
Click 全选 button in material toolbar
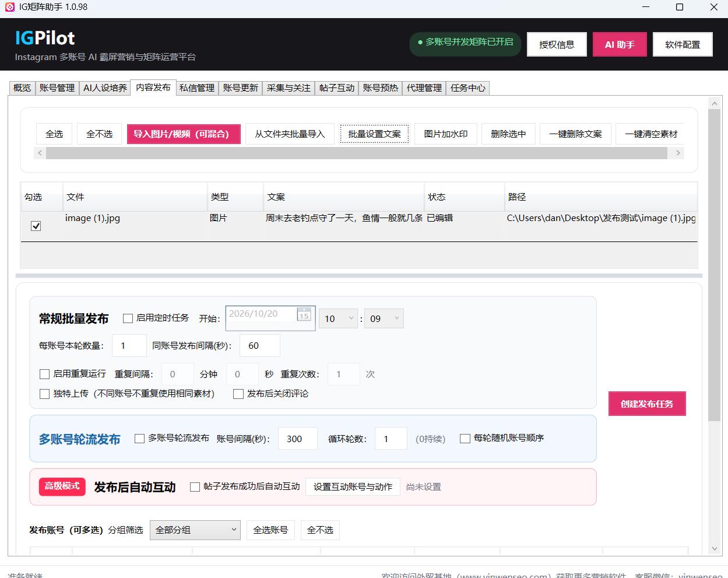coord(54,134)
